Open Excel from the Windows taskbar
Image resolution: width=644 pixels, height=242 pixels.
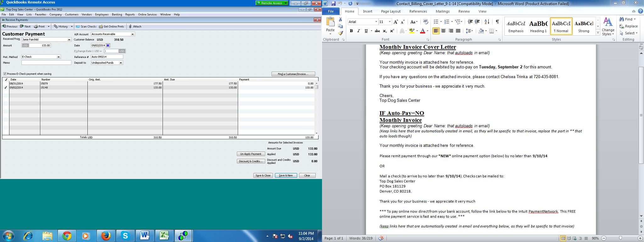click(x=164, y=236)
